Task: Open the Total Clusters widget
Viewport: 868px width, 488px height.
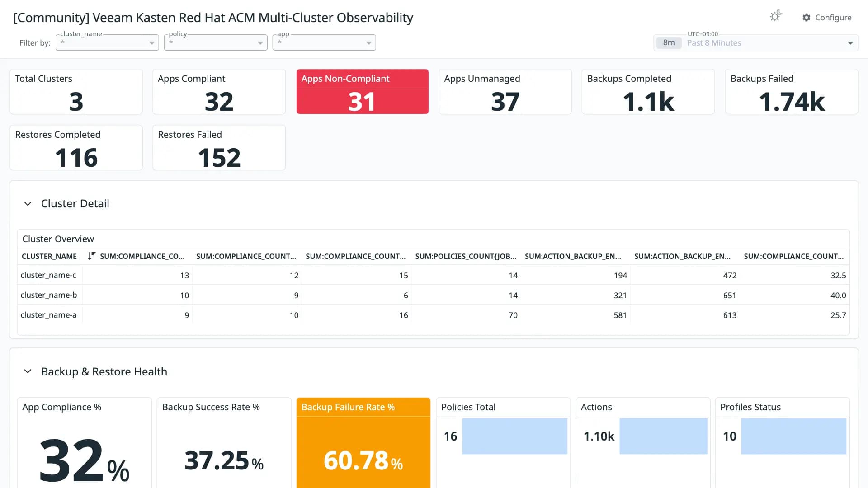Action: 76,92
